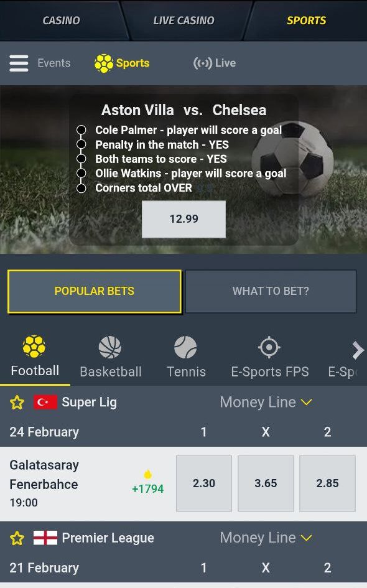Choose the E-Sports FPS crosshair icon

269,347
